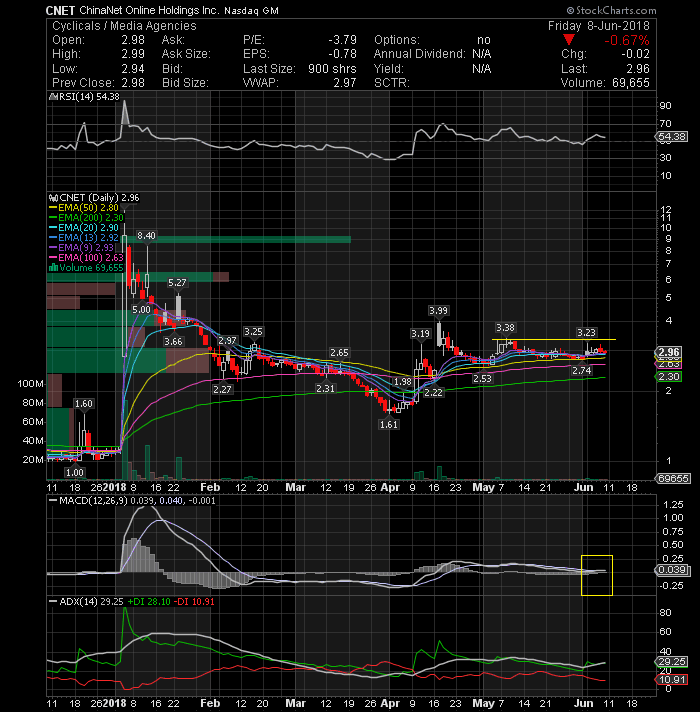Click the CNET (Daily) 2.96 legend label
700x712 pixels.
point(94,198)
